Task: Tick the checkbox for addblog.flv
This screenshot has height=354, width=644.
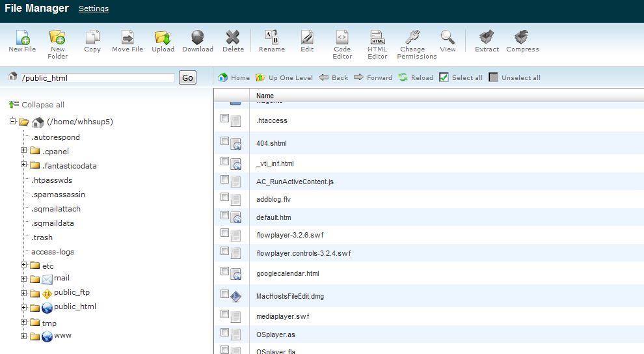Action: pos(224,197)
